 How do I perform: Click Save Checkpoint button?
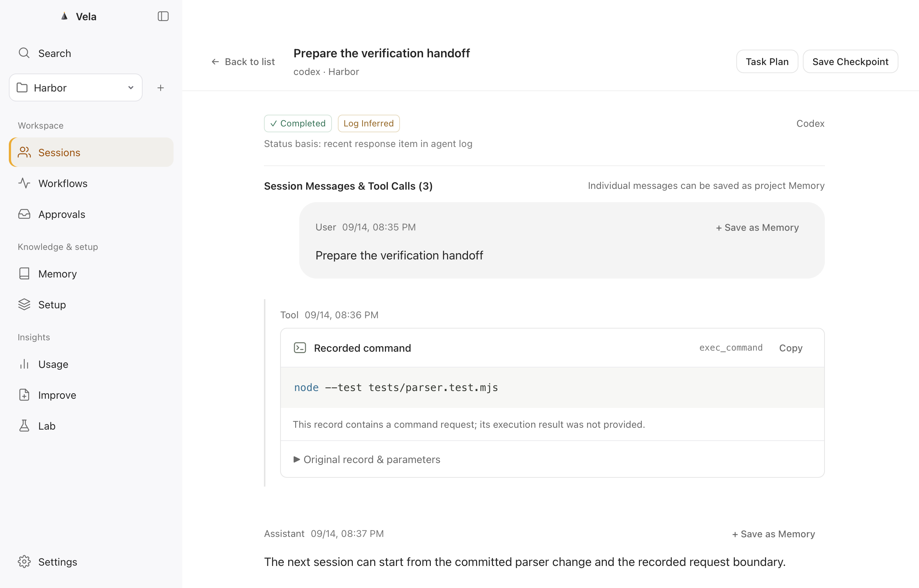(850, 61)
